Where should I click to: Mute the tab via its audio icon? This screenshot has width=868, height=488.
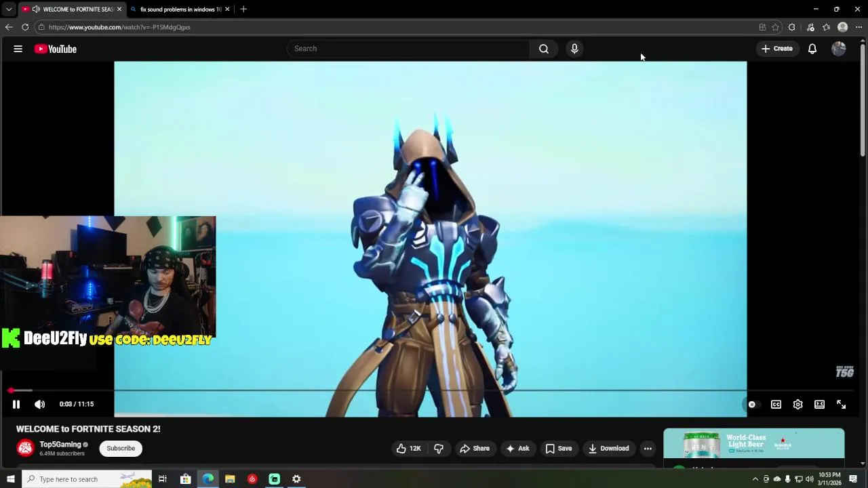(x=36, y=9)
